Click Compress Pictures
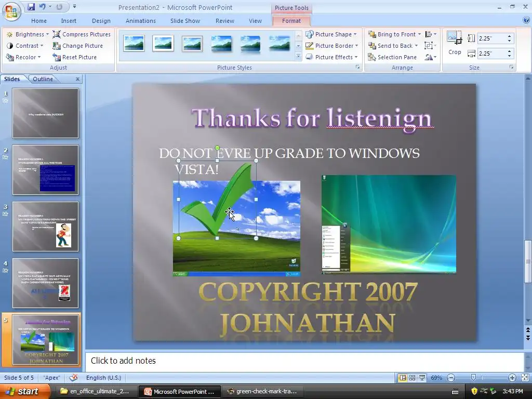The image size is (532, 399). (x=82, y=34)
